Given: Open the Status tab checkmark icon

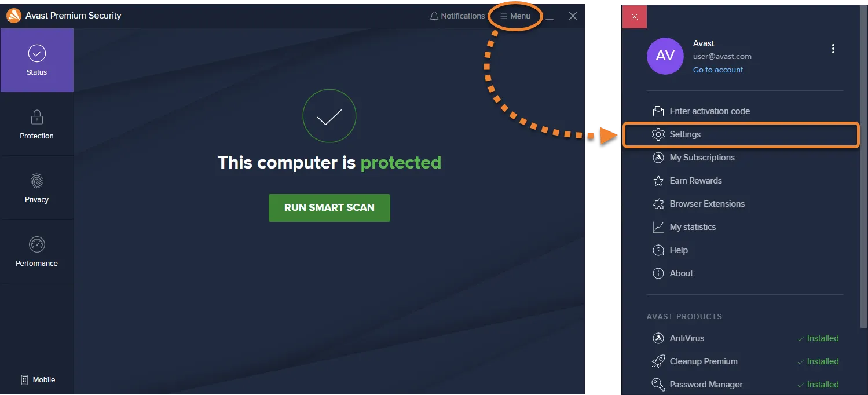Looking at the screenshot, I should click(x=36, y=54).
